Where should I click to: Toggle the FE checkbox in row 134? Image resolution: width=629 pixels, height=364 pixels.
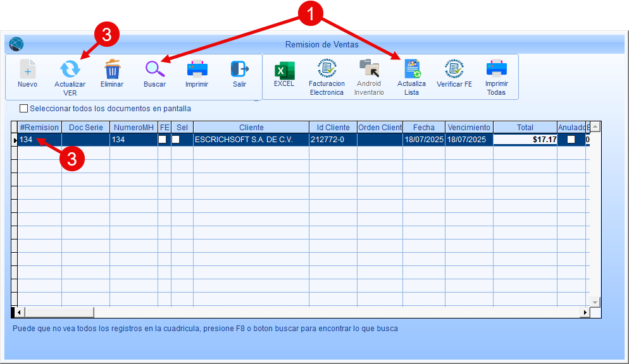click(x=163, y=140)
